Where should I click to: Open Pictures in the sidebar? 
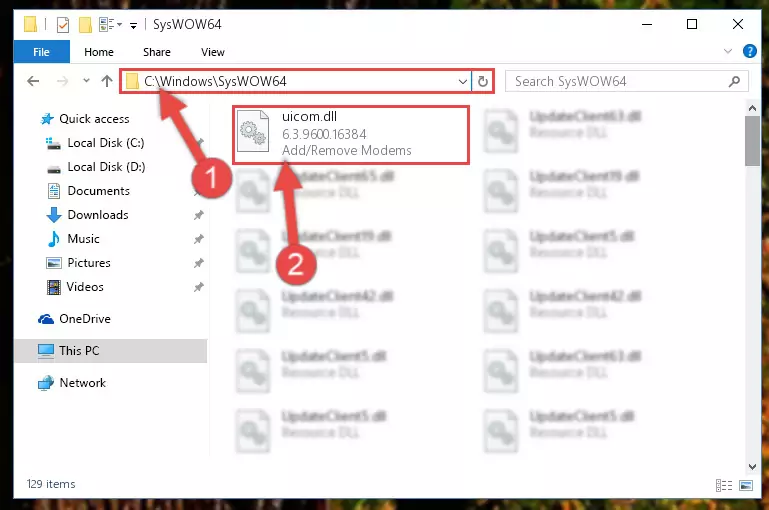pyautogui.click(x=89, y=263)
